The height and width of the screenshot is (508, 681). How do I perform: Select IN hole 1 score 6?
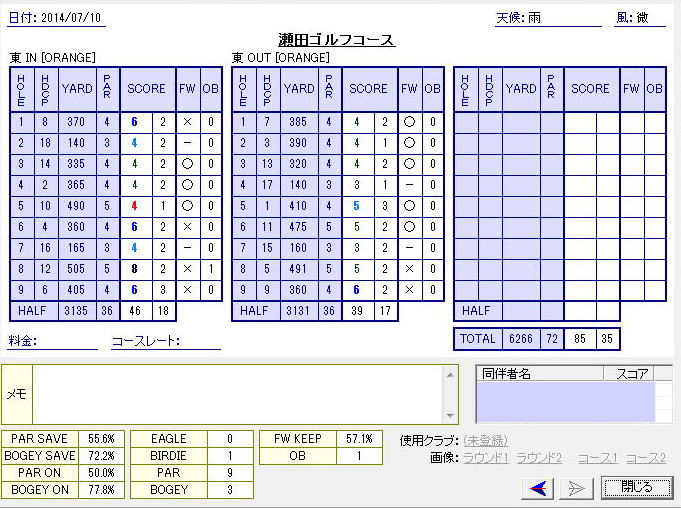tap(136, 122)
